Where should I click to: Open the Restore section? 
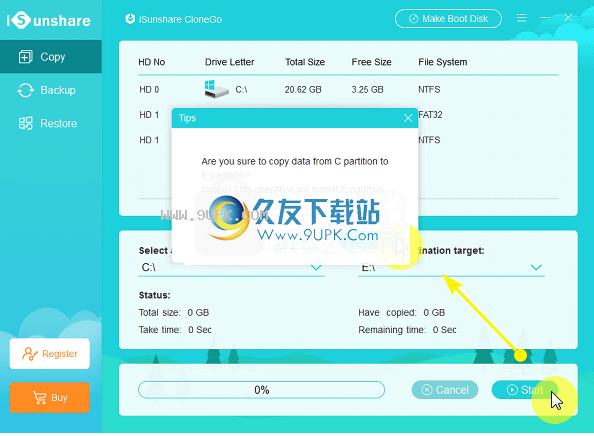(51, 123)
